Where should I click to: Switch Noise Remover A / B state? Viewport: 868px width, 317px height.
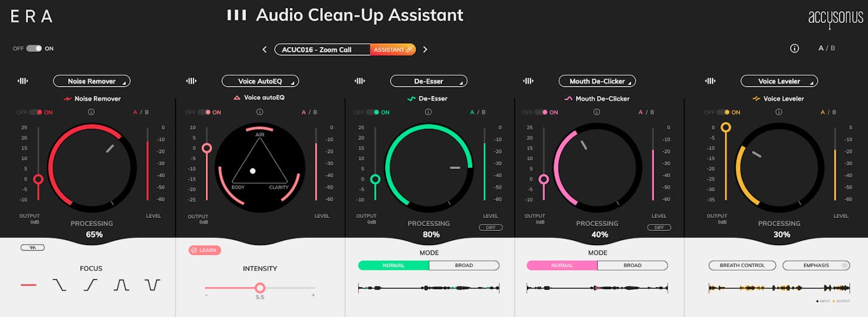(141, 112)
